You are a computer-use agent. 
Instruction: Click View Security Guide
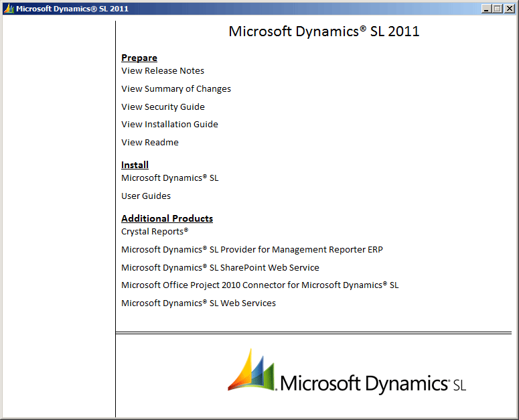tap(163, 107)
